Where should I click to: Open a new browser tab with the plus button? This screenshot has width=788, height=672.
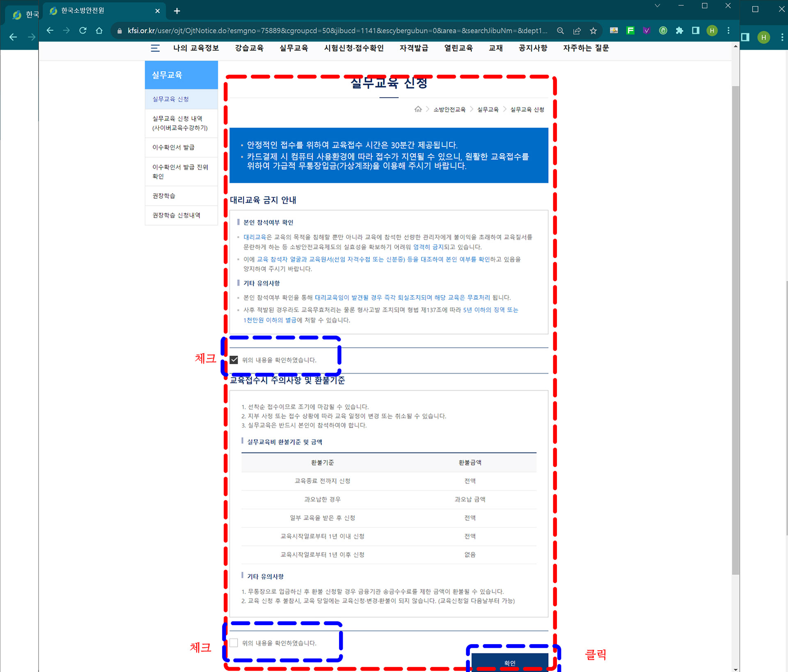tap(177, 11)
